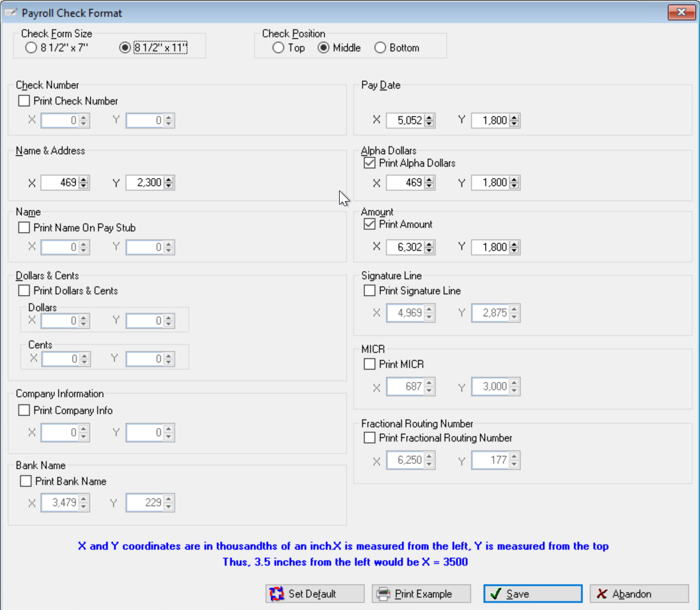Enable Print Fractional Routing Number
The image size is (700, 610).
pos(369,437)
